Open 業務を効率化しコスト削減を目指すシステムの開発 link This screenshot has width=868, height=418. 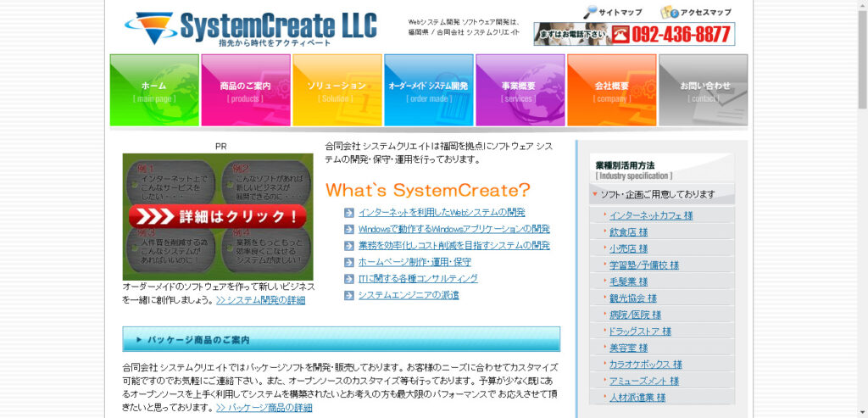454,245
